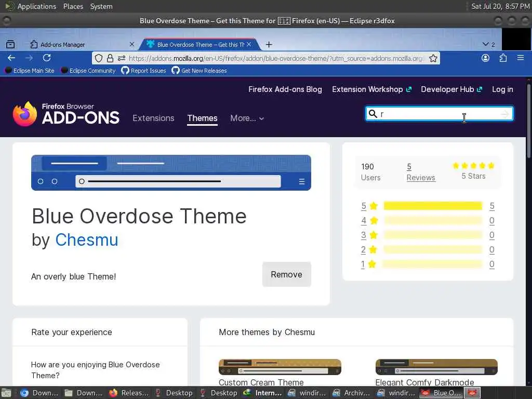Click the magnifier icon in search box
Screen dimensions: 532x399
pyautogui.click(x=373, y=114)
